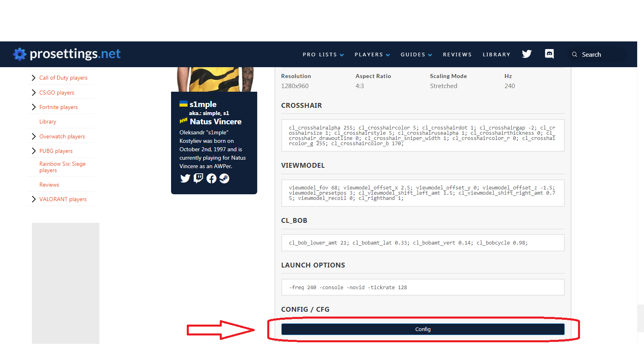Viewport: 644px width, 362px height.
Task: Click the launch options code box
Action: click(x=423, y=287)
